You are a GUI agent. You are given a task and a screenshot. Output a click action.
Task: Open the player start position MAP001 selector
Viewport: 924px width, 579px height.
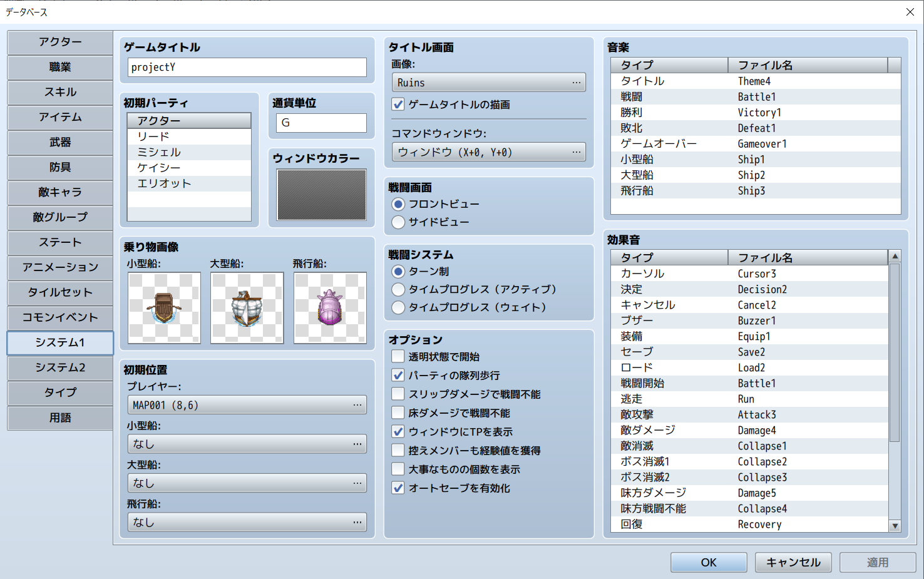pyautogui.click(x=247, y=405)
